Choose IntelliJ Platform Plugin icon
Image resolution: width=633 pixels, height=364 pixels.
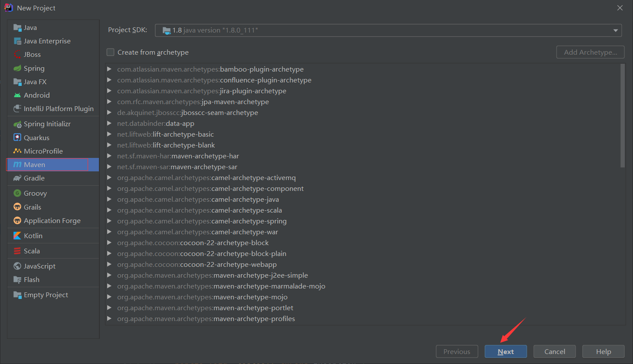(x=17, y=109)
